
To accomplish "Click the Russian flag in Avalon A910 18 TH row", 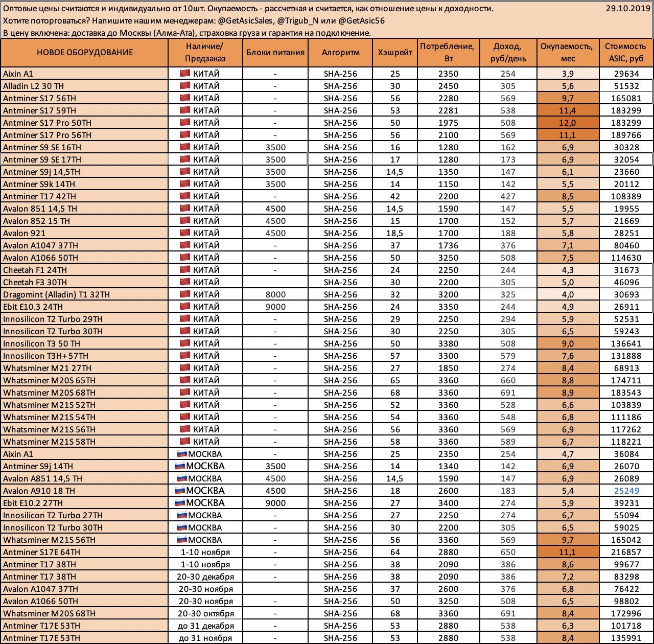I will click(180, 491).
